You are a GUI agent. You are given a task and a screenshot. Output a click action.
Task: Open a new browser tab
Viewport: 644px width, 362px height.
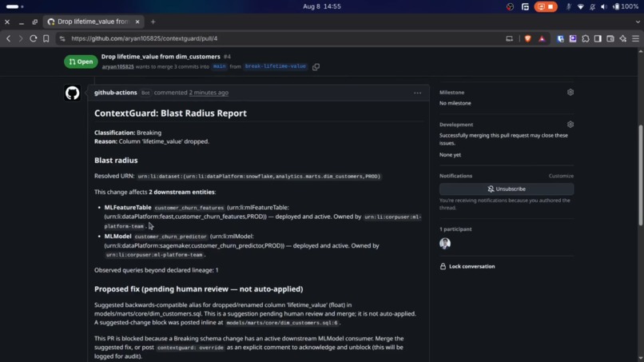(153, 22)
